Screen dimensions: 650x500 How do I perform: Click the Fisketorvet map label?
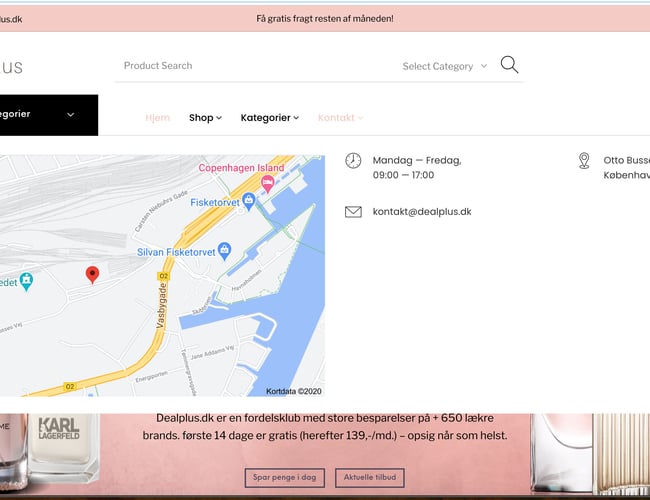click(215, 202)
